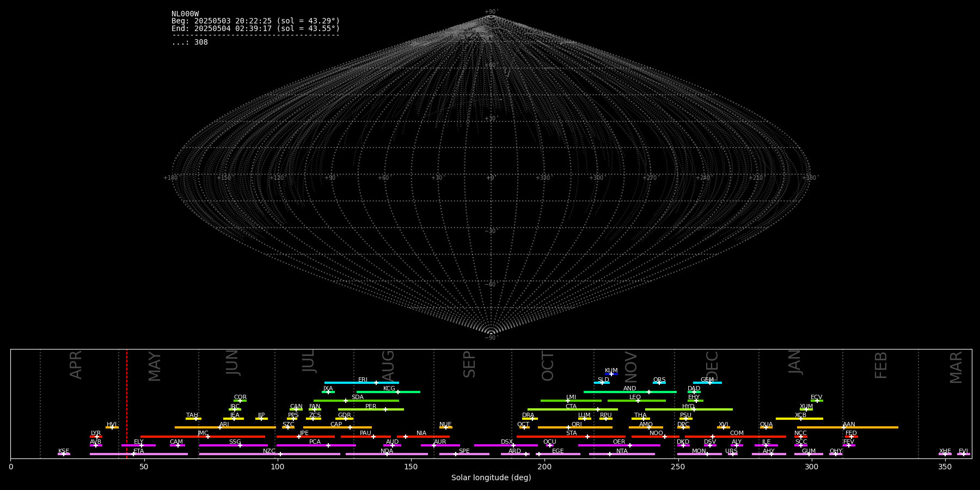Click the white peak marker on the PER bar

click(385, 409)
